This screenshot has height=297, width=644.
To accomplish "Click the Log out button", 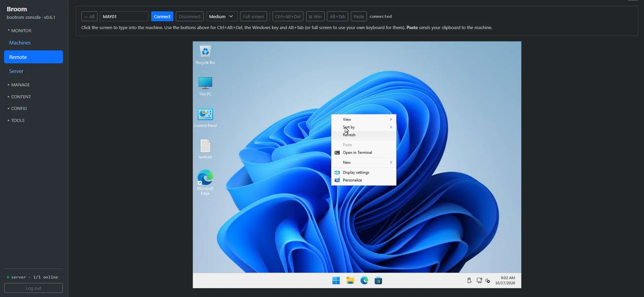I will (x=34, y=288).
